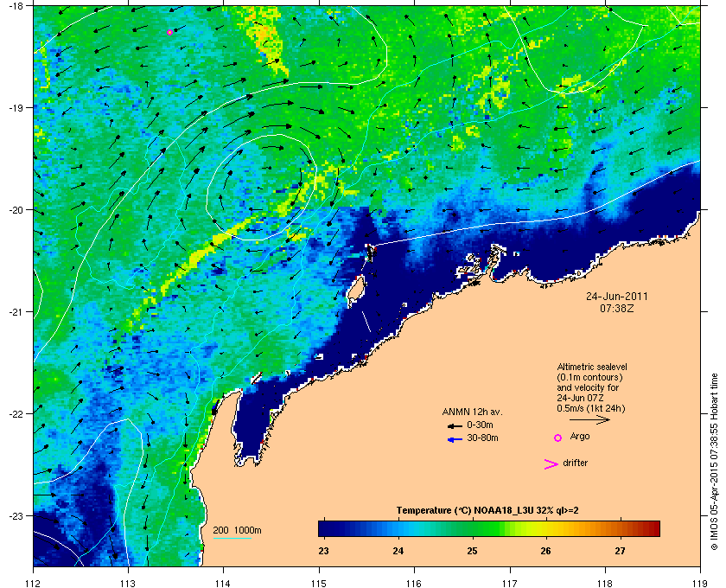The height and width of the screenshot is (588, 726).
Task: Click the ANMN 12h av. label
Action: point(472,412)
